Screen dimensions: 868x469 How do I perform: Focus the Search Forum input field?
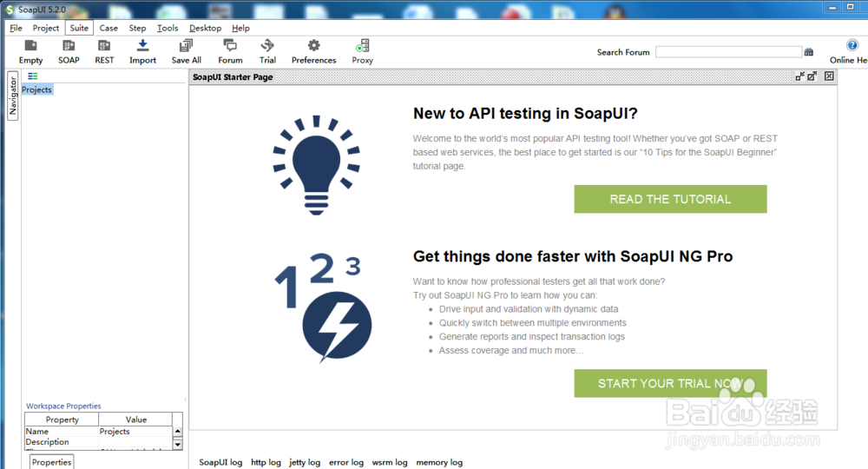[728, 52]
